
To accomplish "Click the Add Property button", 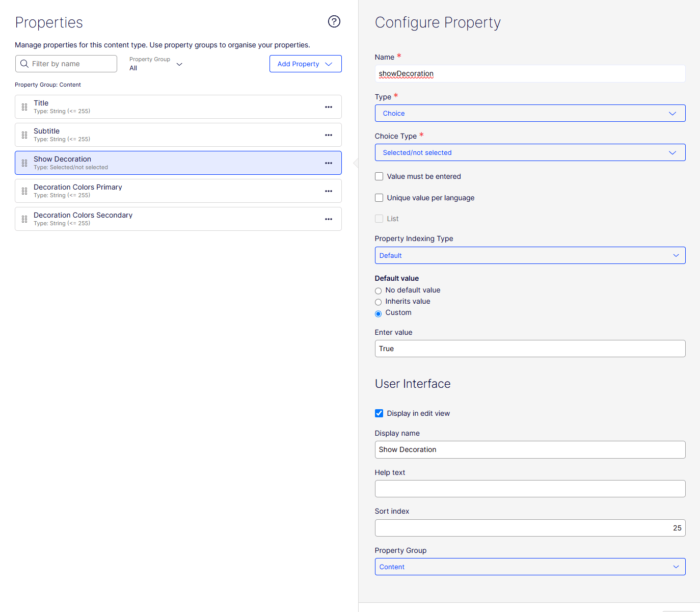I will coord(305,63).
